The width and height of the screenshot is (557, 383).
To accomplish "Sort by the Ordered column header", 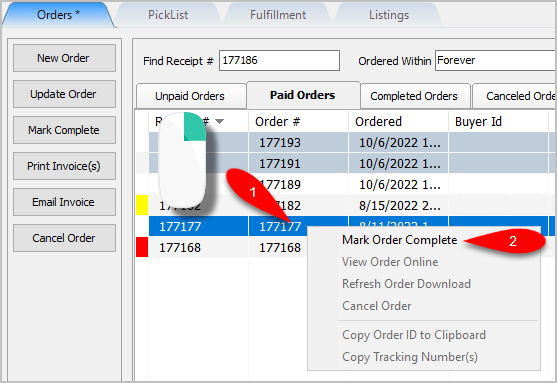I will click(x=398, y=122).
